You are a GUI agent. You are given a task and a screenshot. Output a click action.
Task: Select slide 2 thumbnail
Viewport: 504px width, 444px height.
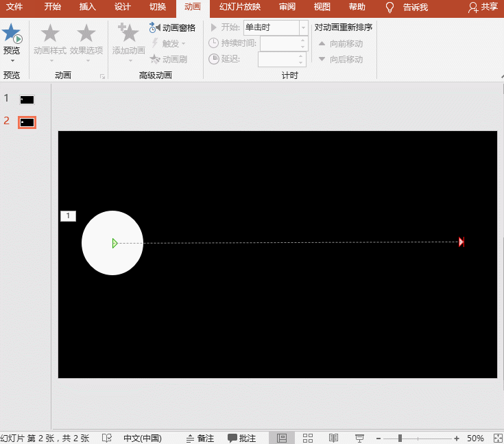pyautogui.click(x=27, y=123)
